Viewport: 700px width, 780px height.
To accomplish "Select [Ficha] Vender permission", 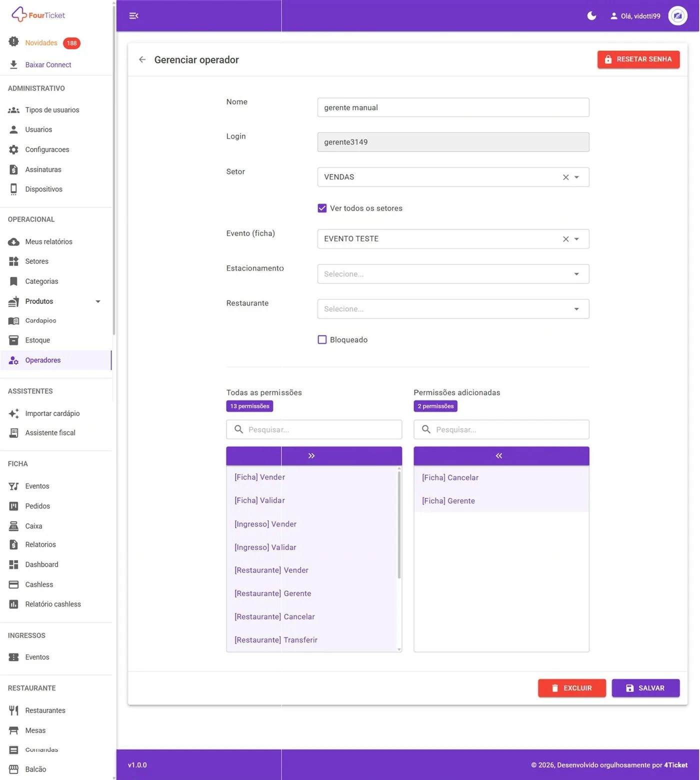I will click(x=311, y=477).
